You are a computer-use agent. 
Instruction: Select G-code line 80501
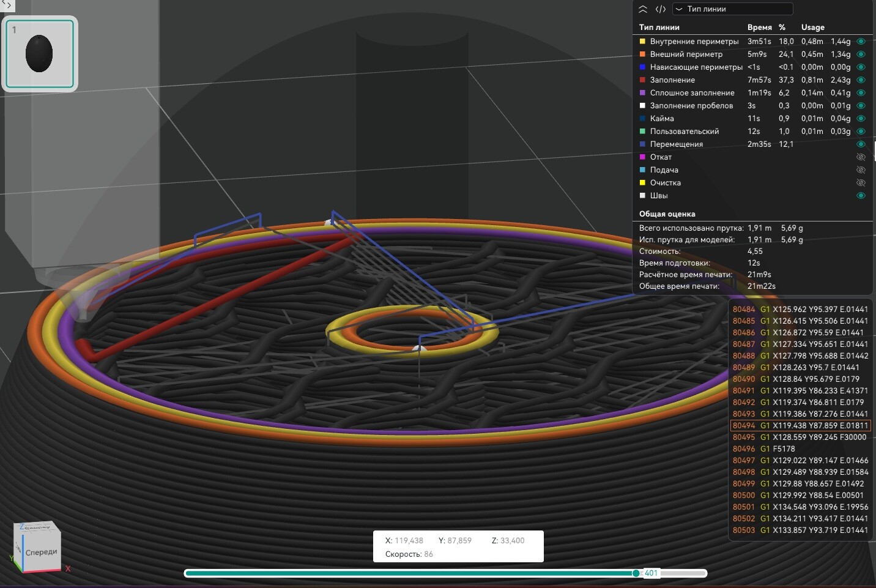pos(800,507)
